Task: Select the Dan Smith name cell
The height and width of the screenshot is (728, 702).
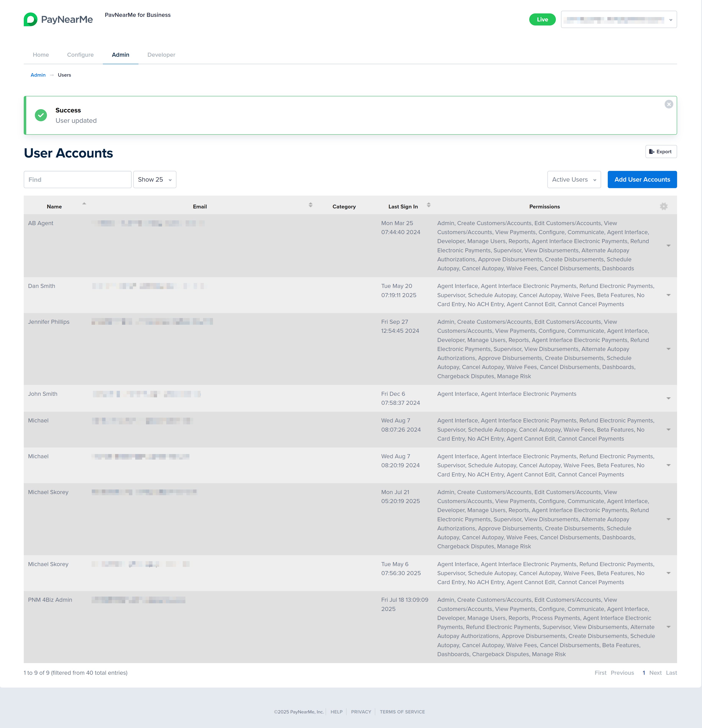Action: pyautogui.click(x=42, y=286)
